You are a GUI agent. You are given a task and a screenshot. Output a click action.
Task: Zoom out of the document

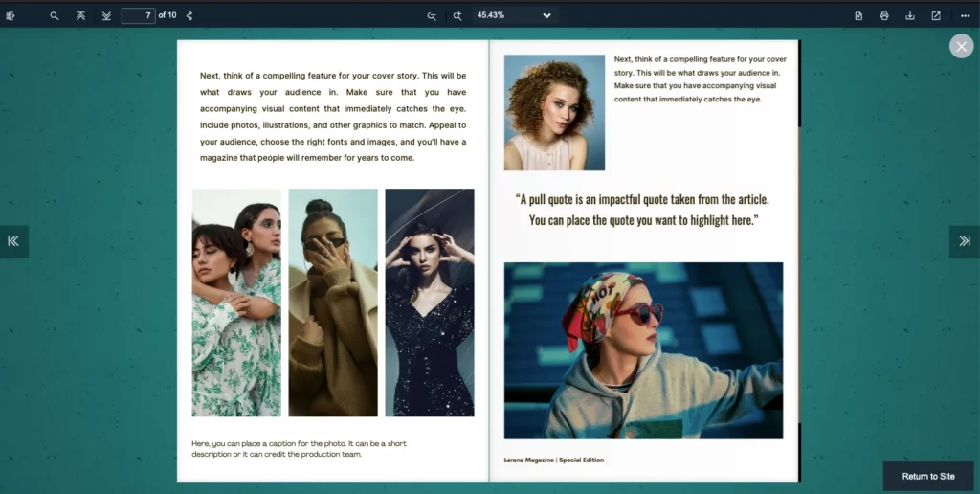[x=432, y=15]
